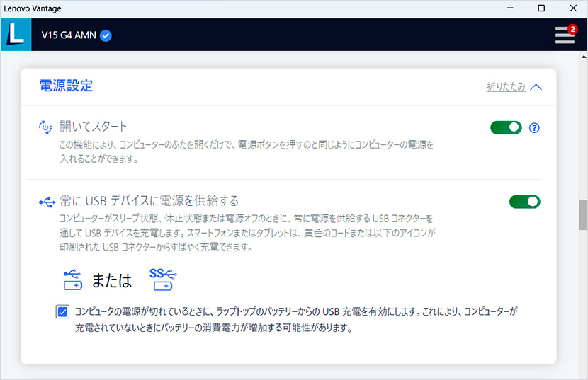Click the SS USB charging icon
The height and width of the screenshot is (380, 588).
point(162,278)
